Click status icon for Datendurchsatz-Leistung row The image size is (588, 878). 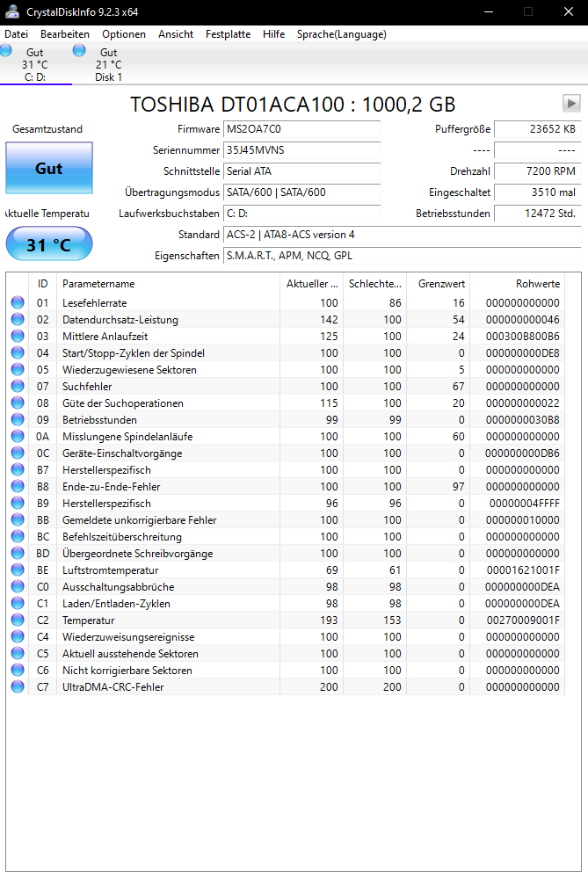(x=18, y=319)
